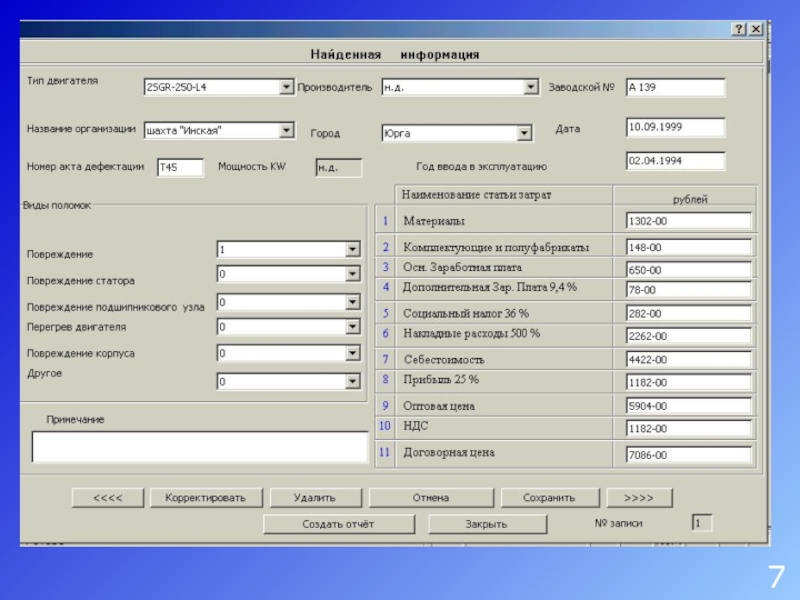The width and height of the screenshot is (800, 600).
Task: Select the Материалы cost field 1302-00
Action: 688,221
